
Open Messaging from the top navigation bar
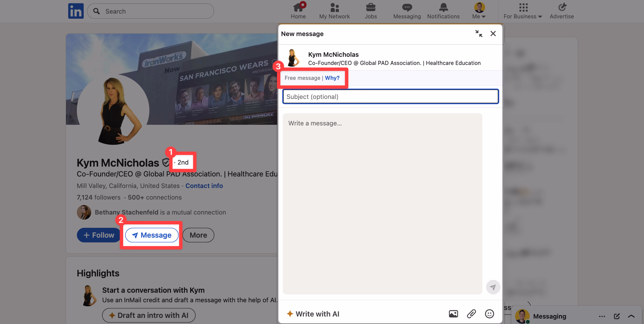(407, 11)
